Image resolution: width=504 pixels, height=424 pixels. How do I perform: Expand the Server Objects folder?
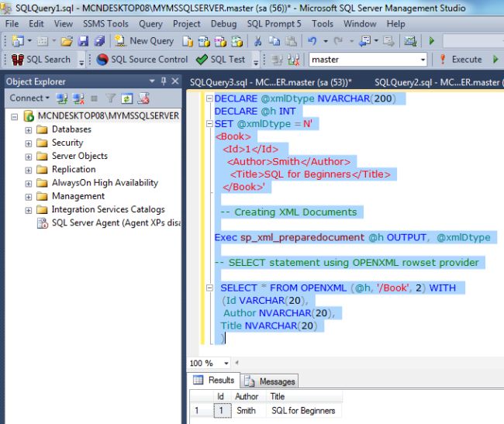point(28,157)
